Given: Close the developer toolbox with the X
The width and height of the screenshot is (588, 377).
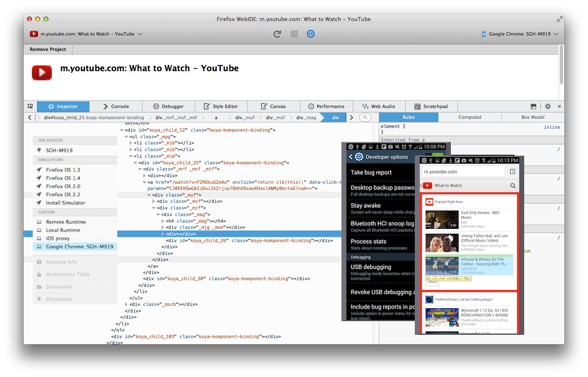Looking at the screenshot, I should point(559,106).
